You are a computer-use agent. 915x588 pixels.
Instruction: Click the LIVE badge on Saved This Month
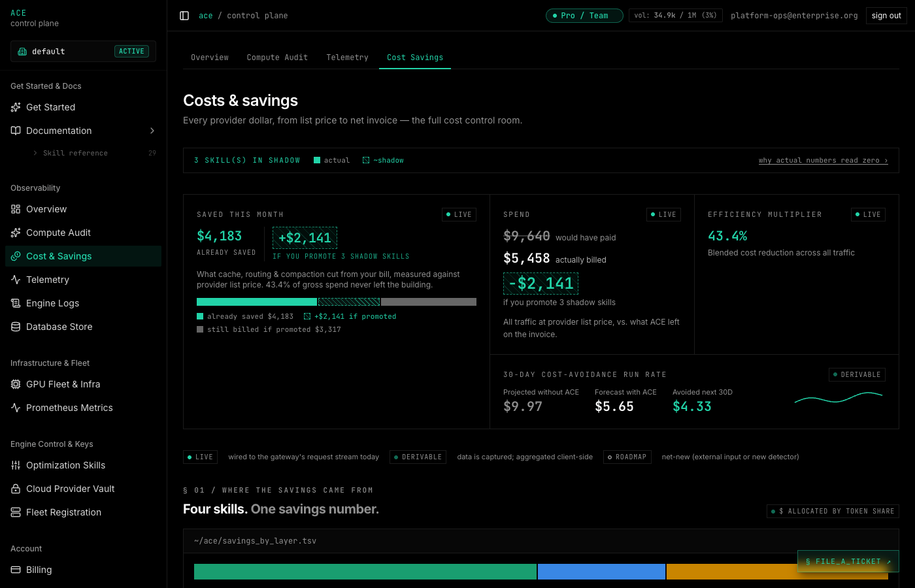click(x=459, y=214)
